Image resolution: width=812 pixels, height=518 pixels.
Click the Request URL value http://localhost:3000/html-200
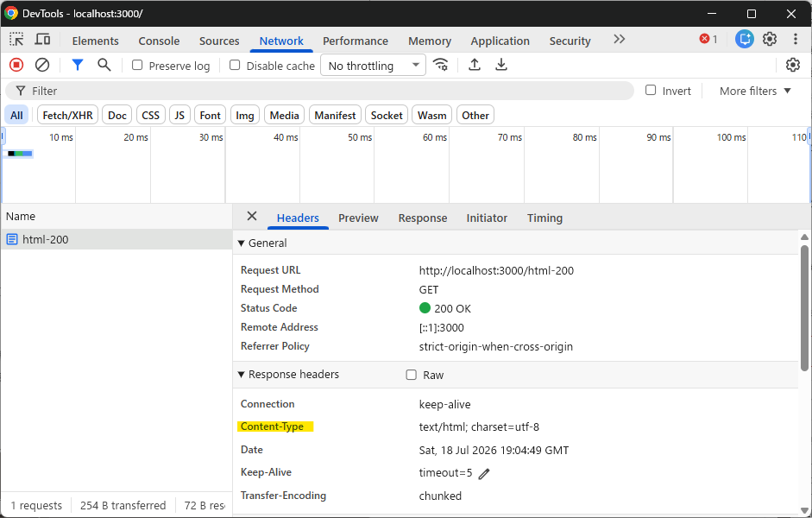[x=496, y=270]
